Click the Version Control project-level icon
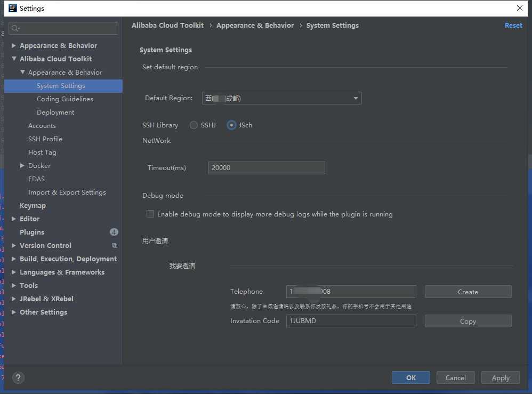 [x=115, y=245]
